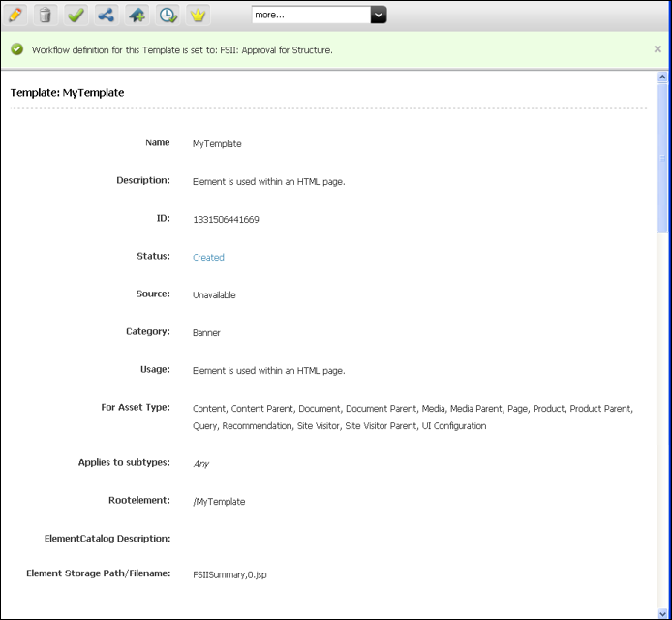Click the Description value text
The image size is (672, 620).
tap(269, 182)
